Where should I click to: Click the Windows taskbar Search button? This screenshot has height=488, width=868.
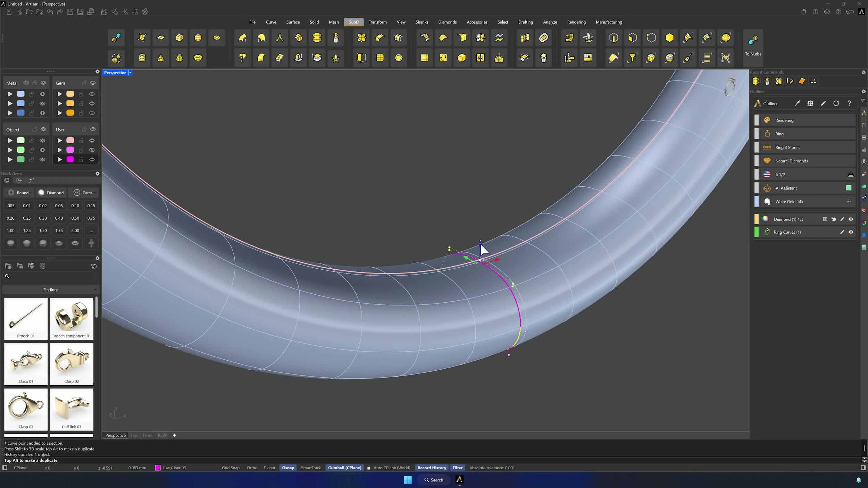[x=434, y=480]
